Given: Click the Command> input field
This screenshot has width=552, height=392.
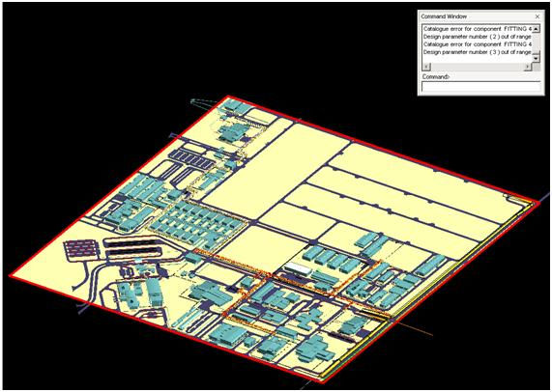Looking at the screenshot, I should (x=480, y=87).
